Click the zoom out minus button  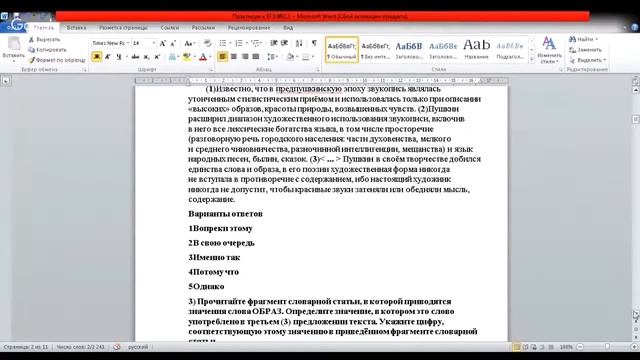pos(580,347)
